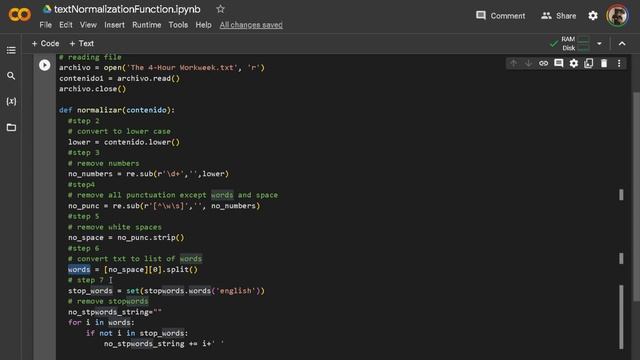The height and width of the screenshot is (360, 640).
Task: Collapse the header with chevron up
Action: 622,44
